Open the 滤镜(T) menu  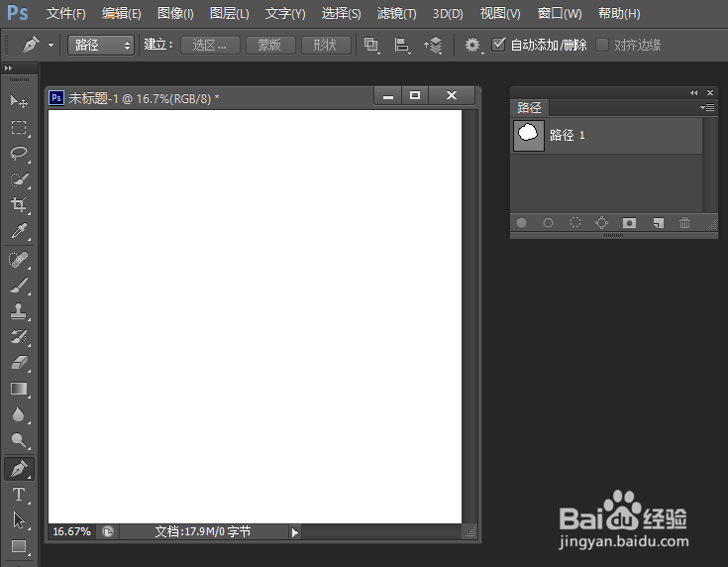pos(396,14)
